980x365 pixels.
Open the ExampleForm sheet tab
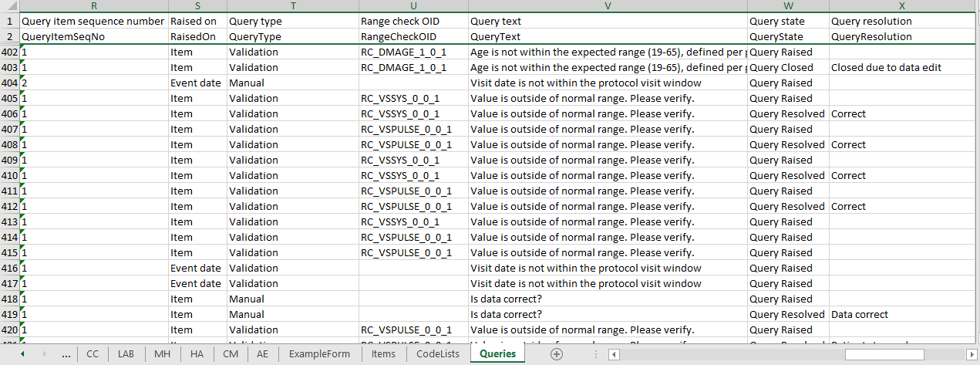pos(319,354)
